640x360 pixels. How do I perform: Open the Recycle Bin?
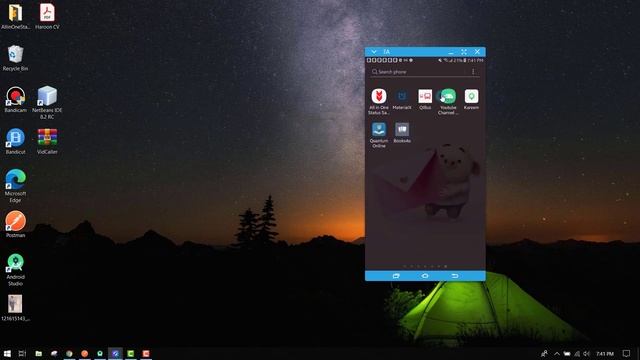pyautogui.click(x=16, y=58)
